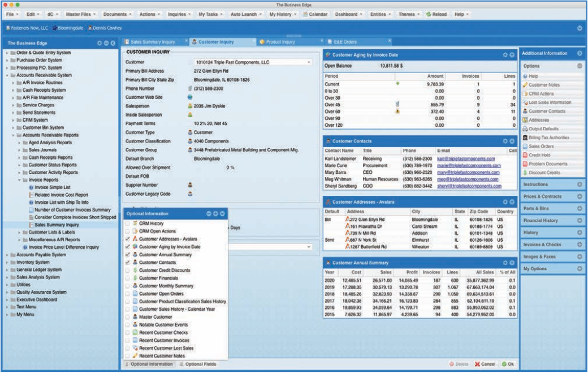Uncheck Customer Aging by Invoice Date checkbox

[x=128, y=247]
